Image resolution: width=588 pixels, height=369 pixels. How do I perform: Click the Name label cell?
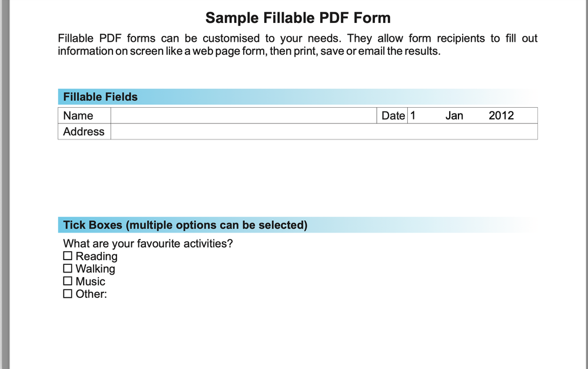(78, 115)
